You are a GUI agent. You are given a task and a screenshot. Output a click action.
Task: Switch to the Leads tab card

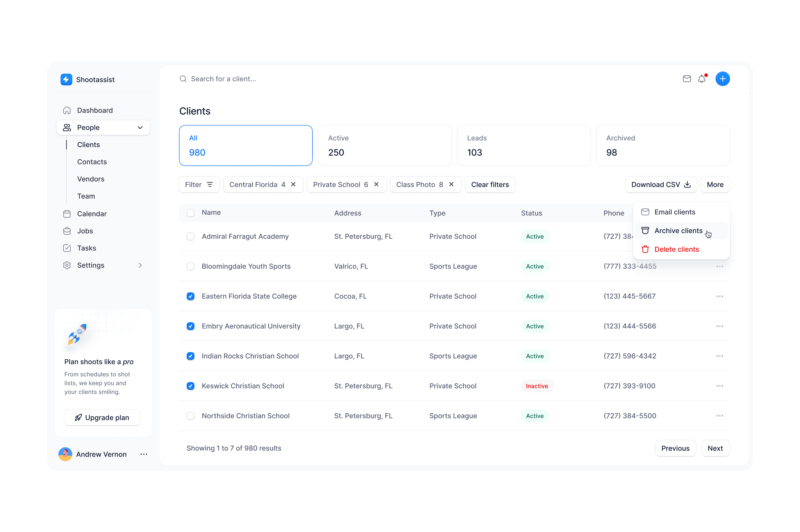[523, 145]
